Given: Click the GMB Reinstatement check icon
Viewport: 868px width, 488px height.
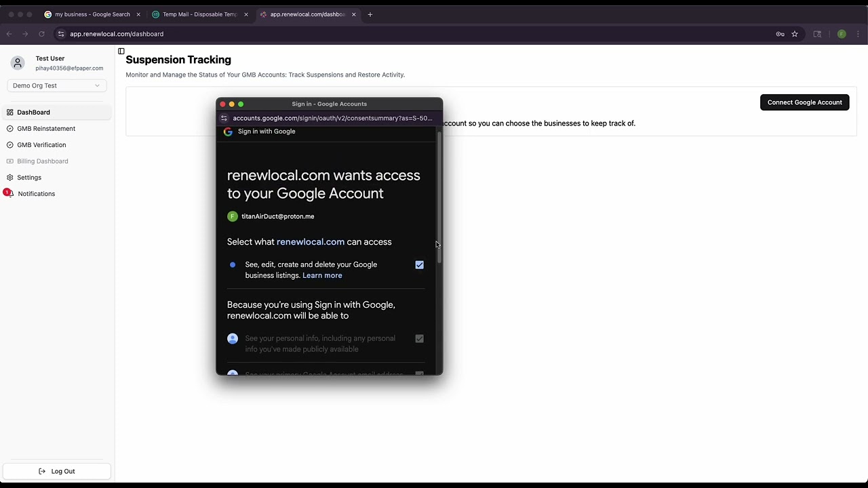Looking at the screenshot, I should (10, 129).
